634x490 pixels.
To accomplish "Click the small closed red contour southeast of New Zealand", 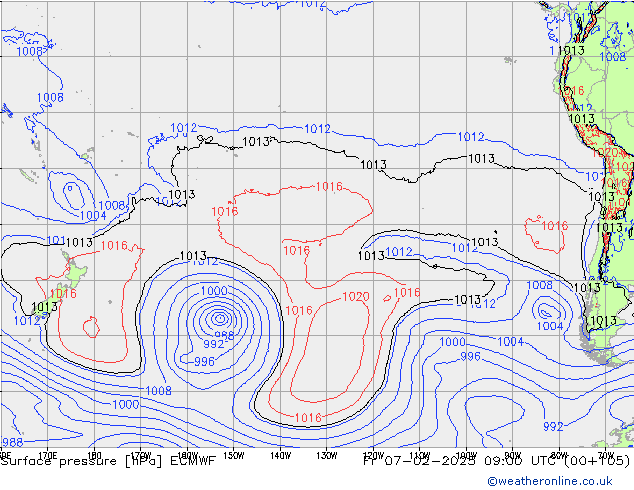I will tap(91, 327).
